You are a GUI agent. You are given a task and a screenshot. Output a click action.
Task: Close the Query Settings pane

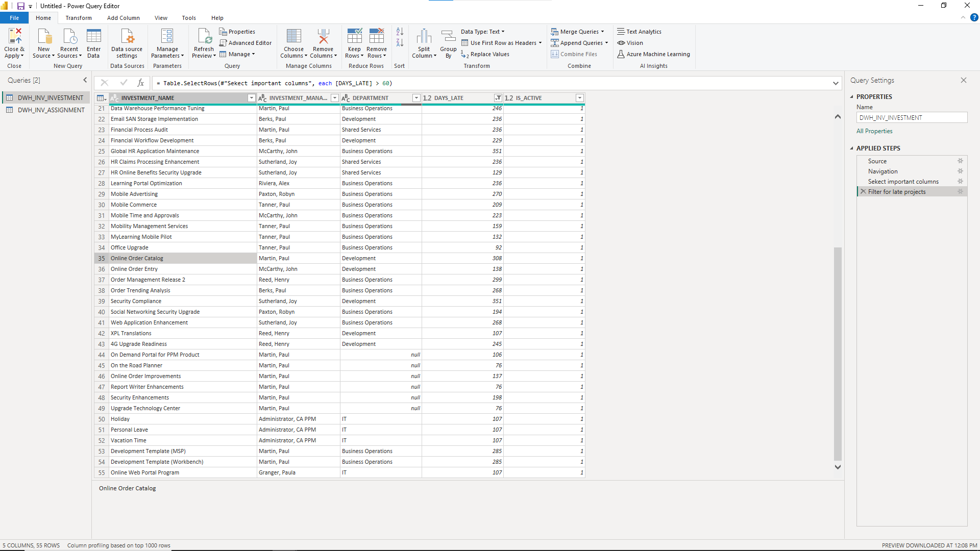964,80
